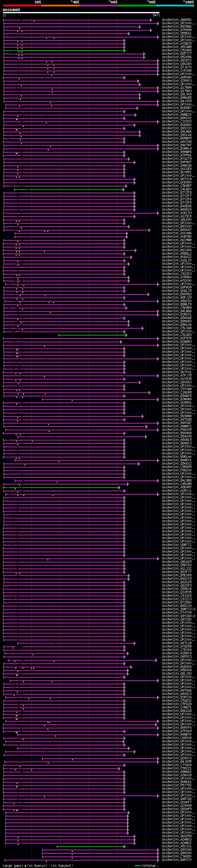Open the green-bar hit UniRef100_C4LW20
The image size is (197, 868).
(177, 189)
